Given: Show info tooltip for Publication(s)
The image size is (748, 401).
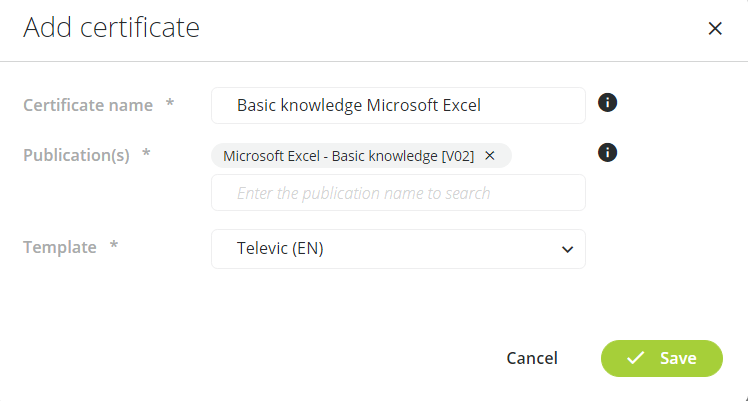Looking at the screenshot, I should click(607, 153).
